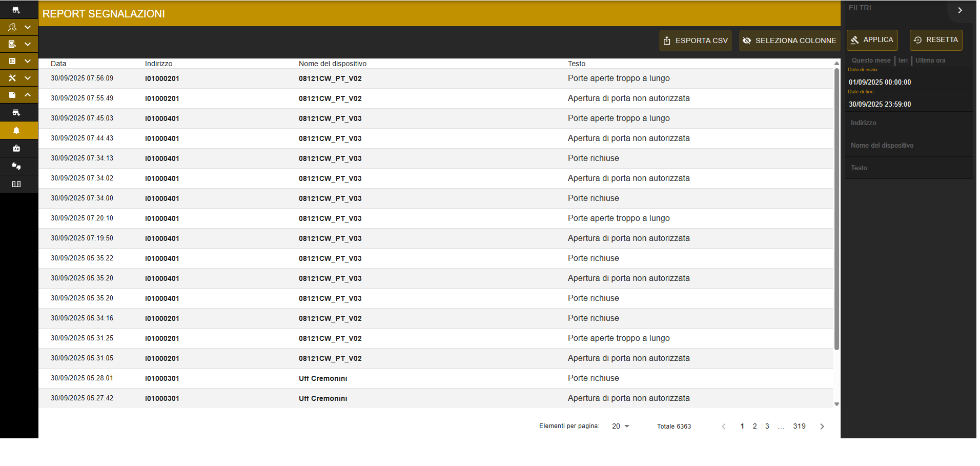Click APPLICA filter button
Image resolution: width=980 pixels, height=466 pixels.
[872, 40]
